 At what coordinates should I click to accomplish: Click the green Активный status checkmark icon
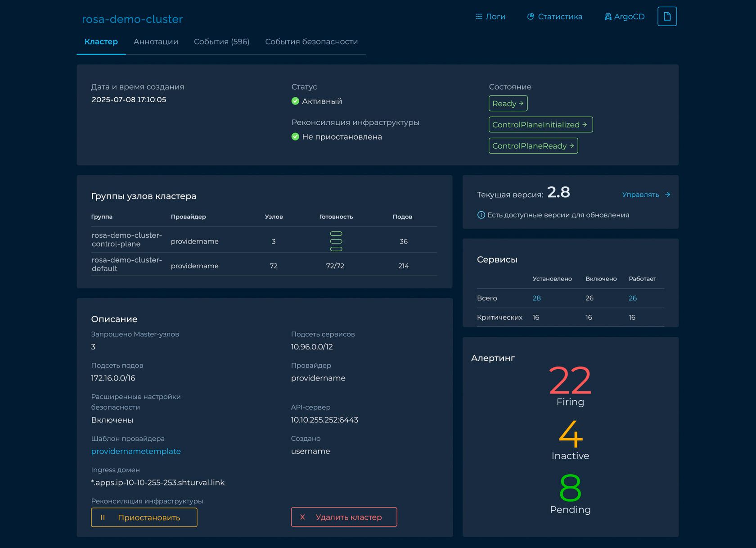[x=295, y=101]
